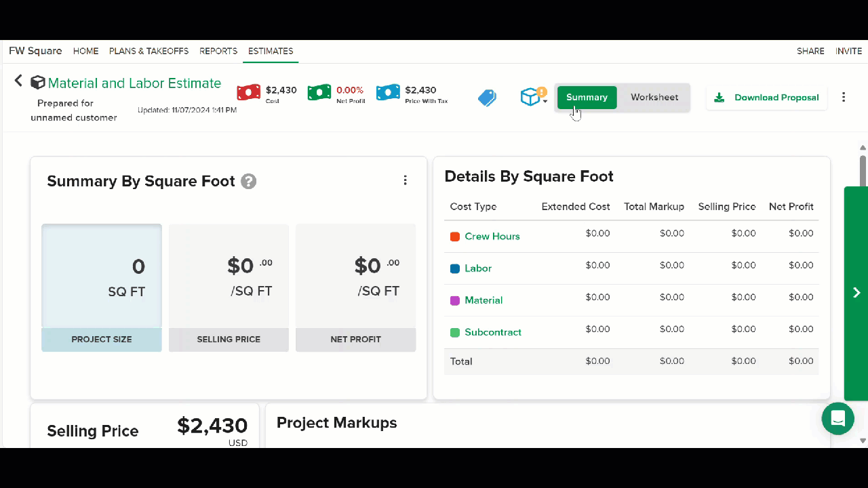
Task: Open the REPORTS menu item
Action: click(x=218, y=51)
